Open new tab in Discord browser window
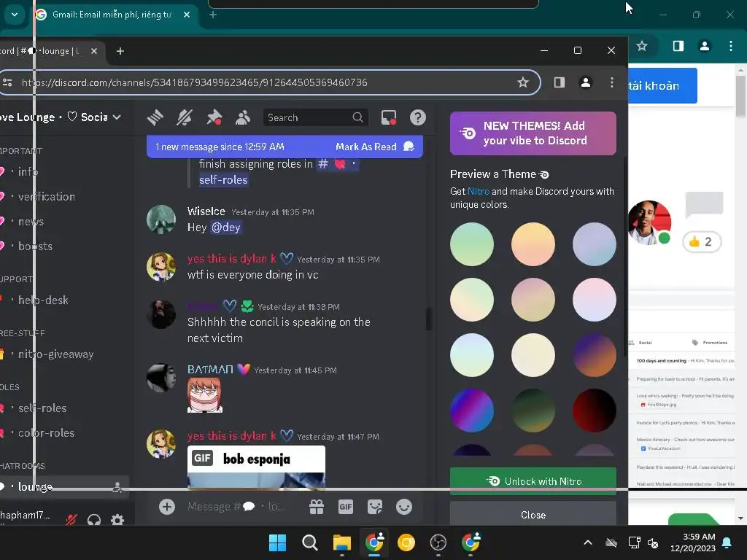 [x=120, y=51]
